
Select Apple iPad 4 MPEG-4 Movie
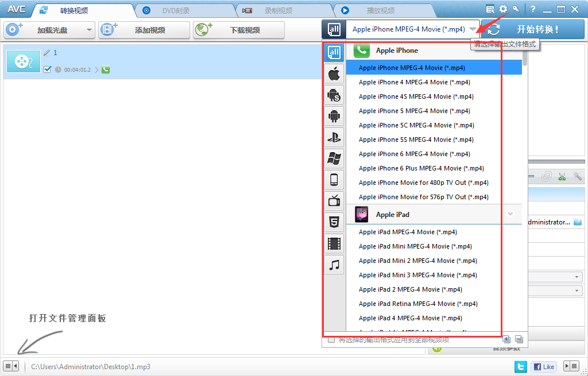pos(434,318)
